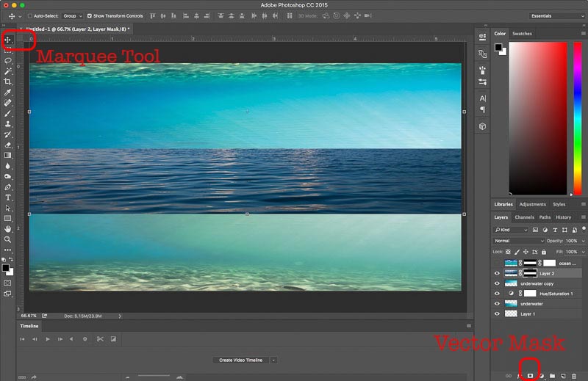Click the foreground color swatch in Color panel

click(498, 47)
